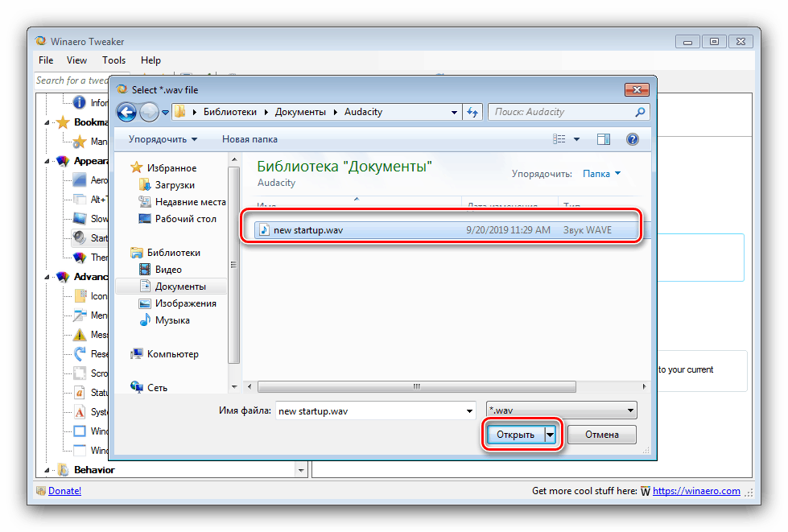The width and height of the screenshot is (788, 532).
Task: Open the Tools menu in Winaero Tweaker
Action: coord(113,60)
